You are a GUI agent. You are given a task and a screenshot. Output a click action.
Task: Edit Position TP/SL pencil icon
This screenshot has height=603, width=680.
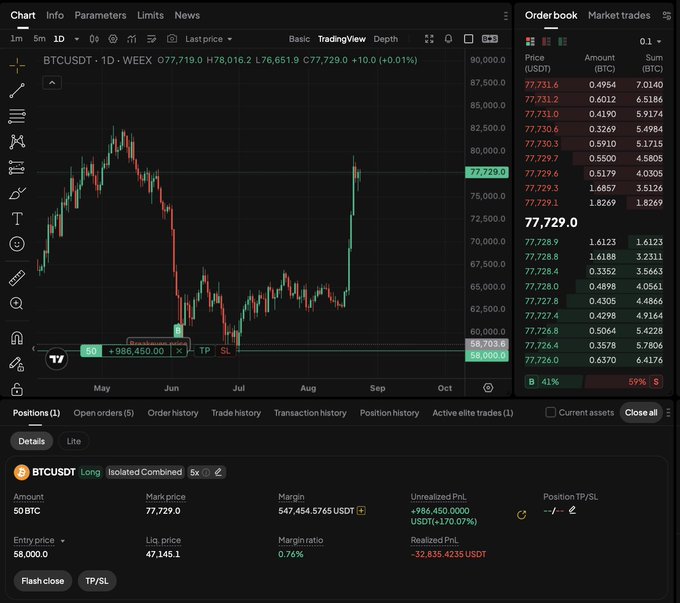572,510
